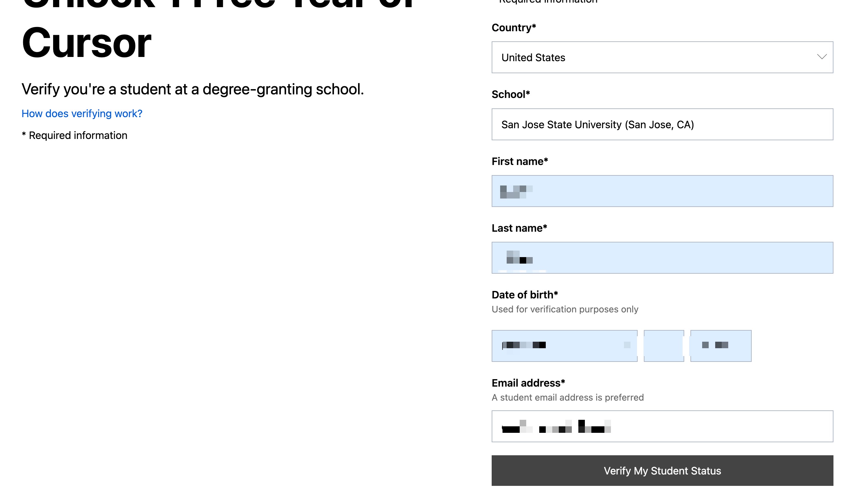Focus the Last name input field
Viewport: 868px width, 494px height.
tap(662, 258)
